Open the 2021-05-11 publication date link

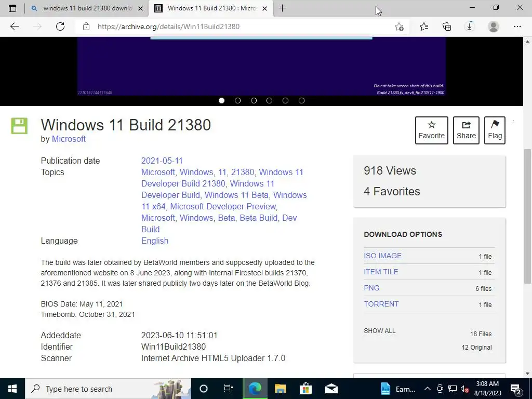[162, 161]
